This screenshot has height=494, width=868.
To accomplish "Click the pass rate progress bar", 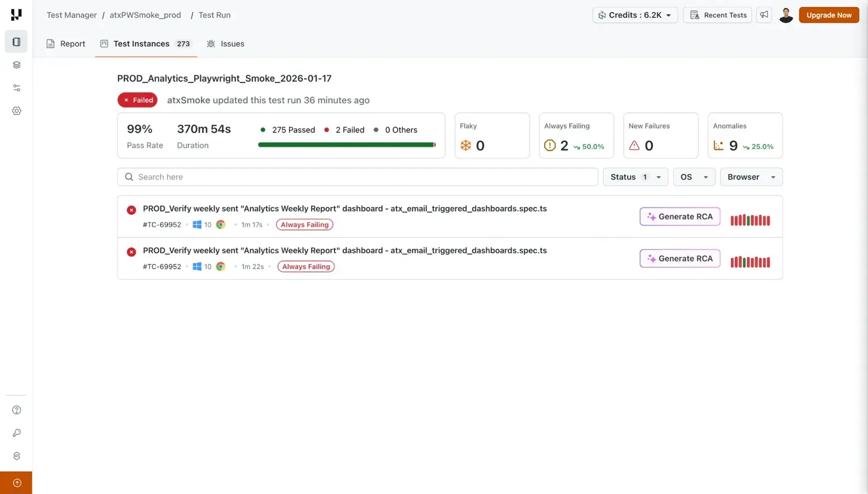I will [346, 144].
